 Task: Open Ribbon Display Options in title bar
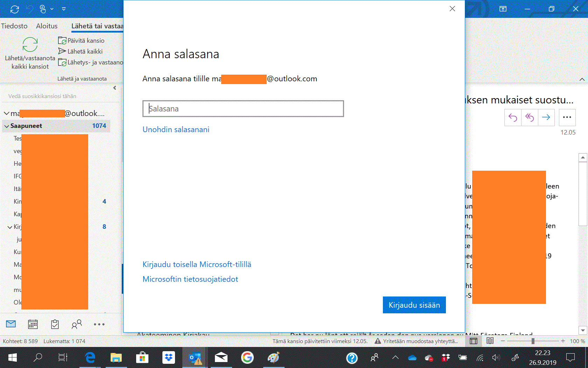click(x=503, y=9)
